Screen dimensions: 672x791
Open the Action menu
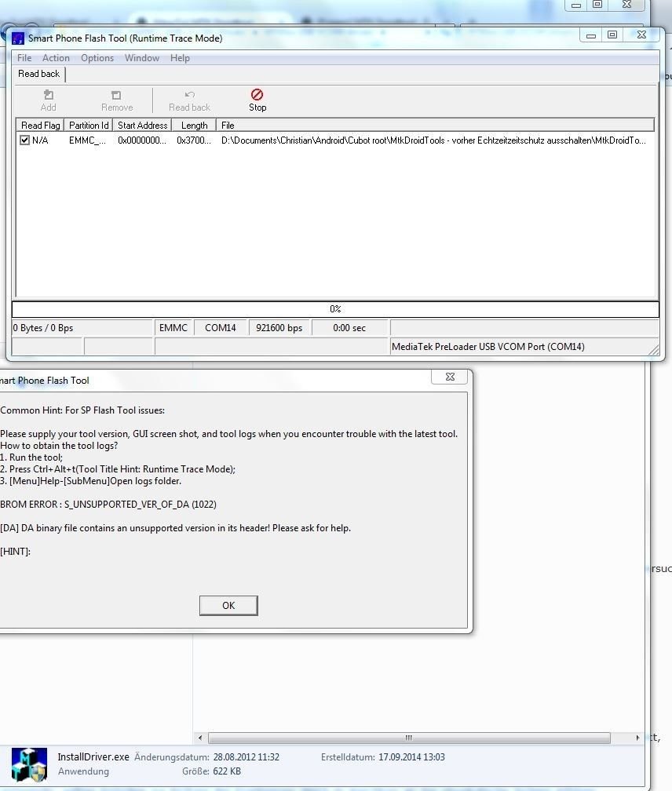56,58
